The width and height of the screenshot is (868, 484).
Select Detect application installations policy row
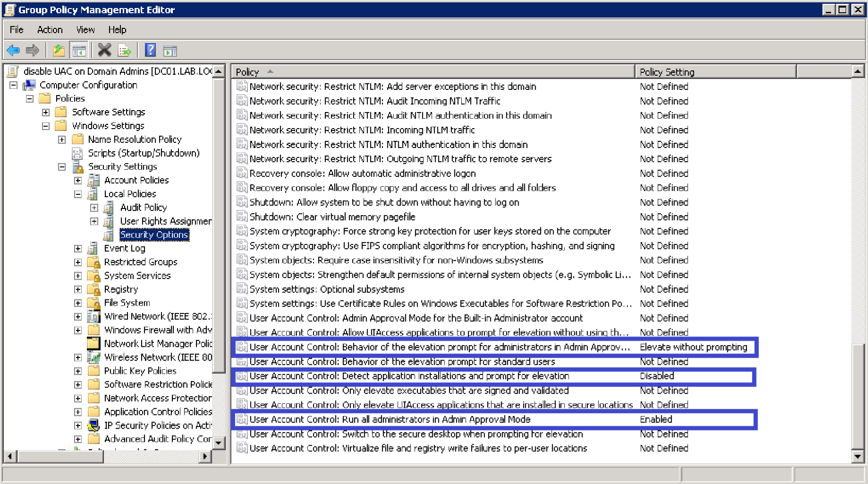click(409, 376)
